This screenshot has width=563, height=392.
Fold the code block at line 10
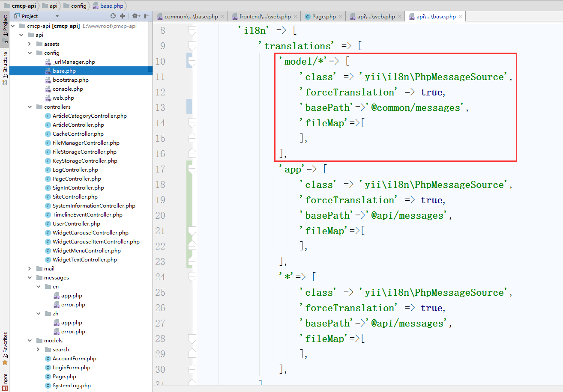pyautogui.click(x=192, y=62)
